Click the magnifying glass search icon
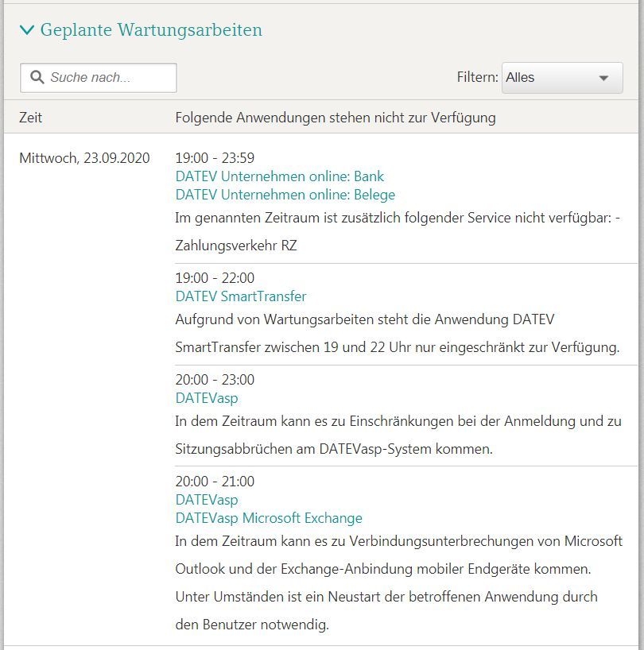This screenshot has width=644, height=650. tap(37, 77)
